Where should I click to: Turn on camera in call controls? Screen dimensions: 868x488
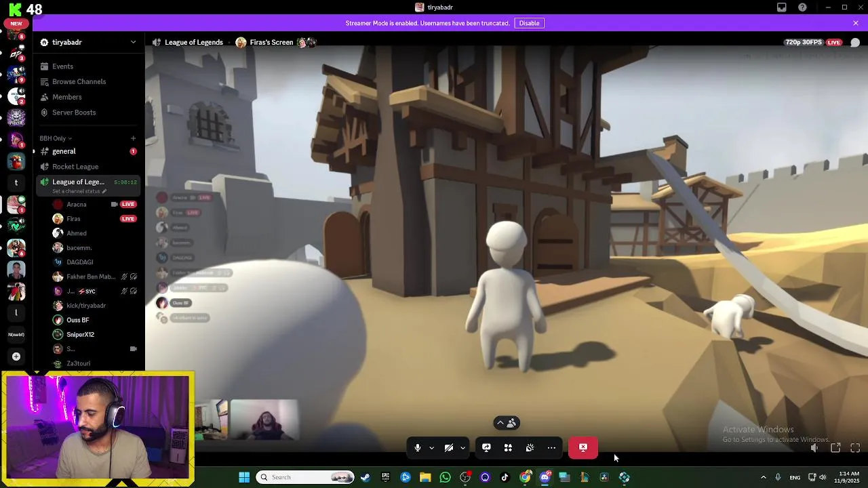point(449,447)
